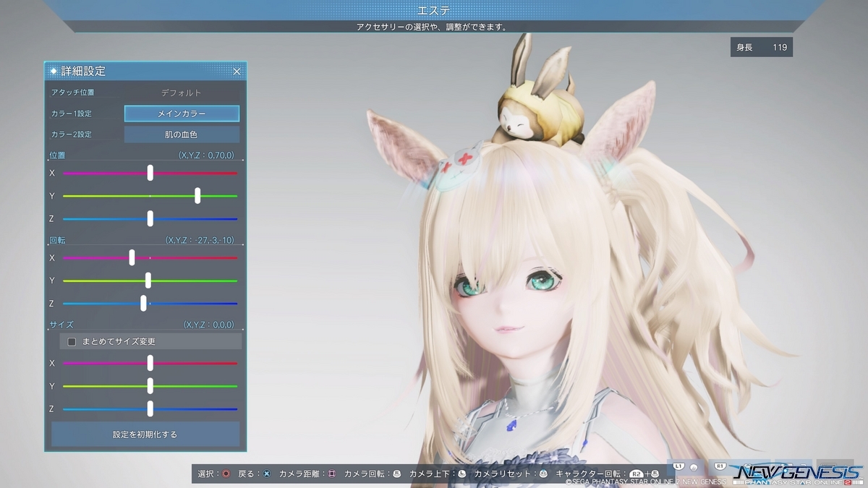
Task: Click the 身長 119 height indicator
Action: [762, 47]
